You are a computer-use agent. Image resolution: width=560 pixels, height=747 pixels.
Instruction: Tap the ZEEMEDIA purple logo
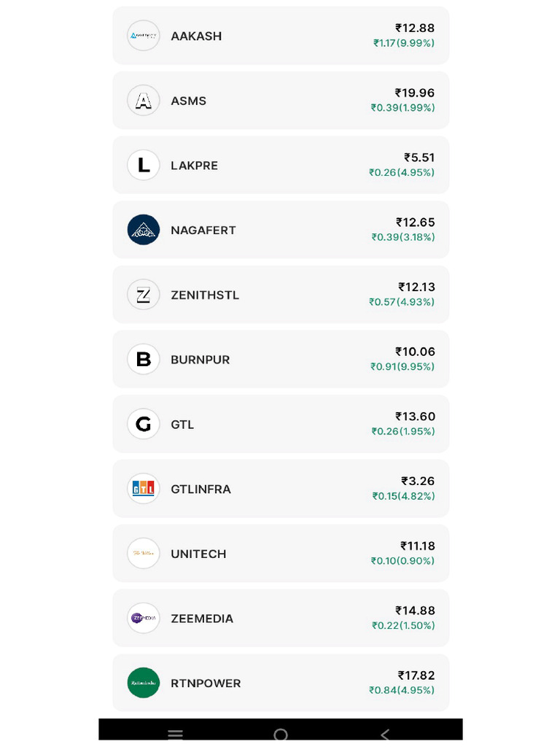(x=143, y=619)
